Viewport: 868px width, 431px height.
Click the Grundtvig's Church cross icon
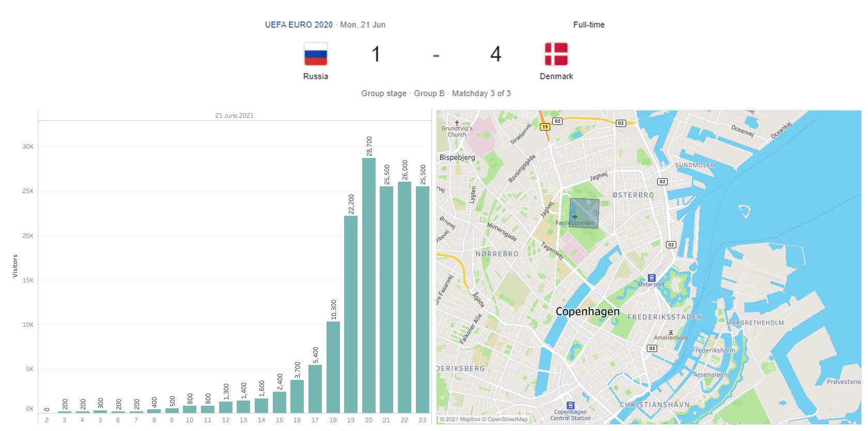[x=457, y=123]
